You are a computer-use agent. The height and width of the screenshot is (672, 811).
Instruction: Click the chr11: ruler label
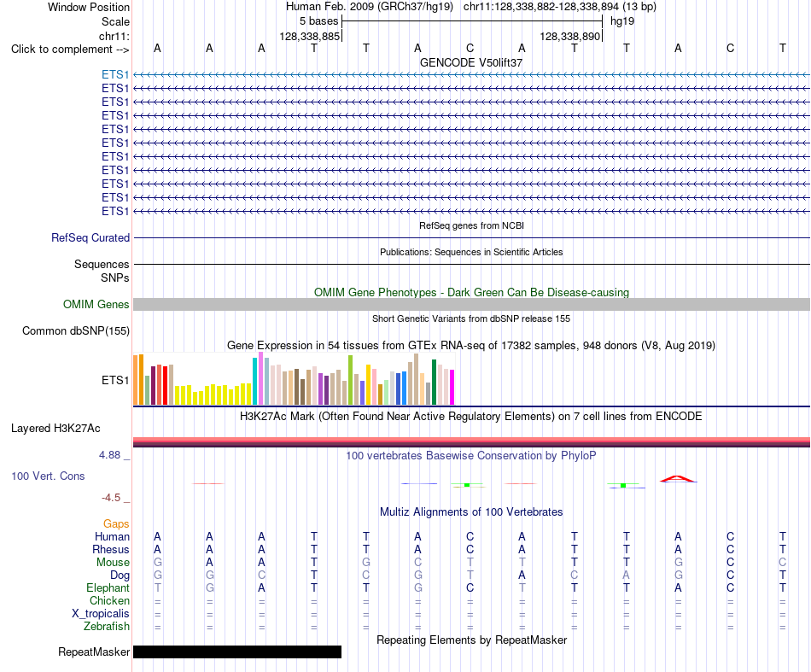114,36
